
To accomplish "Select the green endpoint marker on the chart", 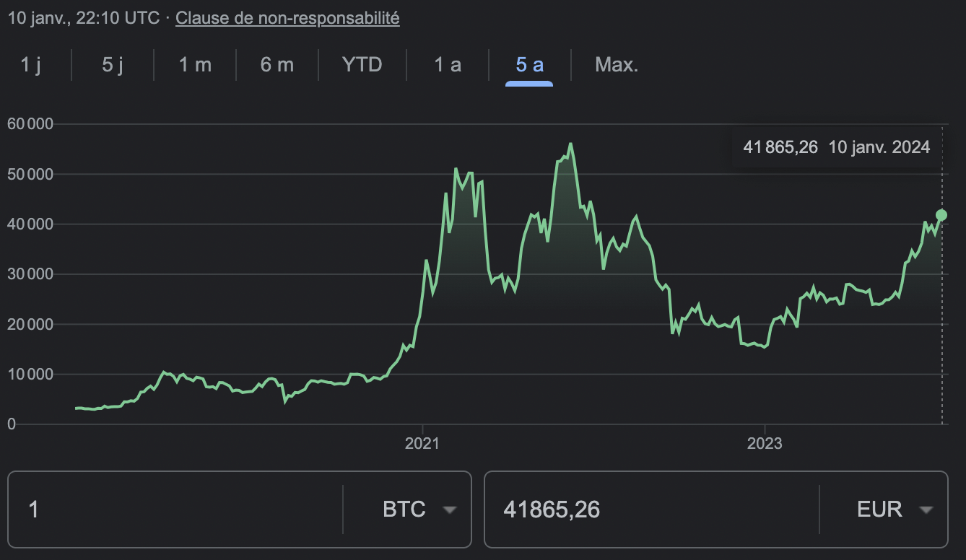I will pyautogui.click(x=940, y=214).
